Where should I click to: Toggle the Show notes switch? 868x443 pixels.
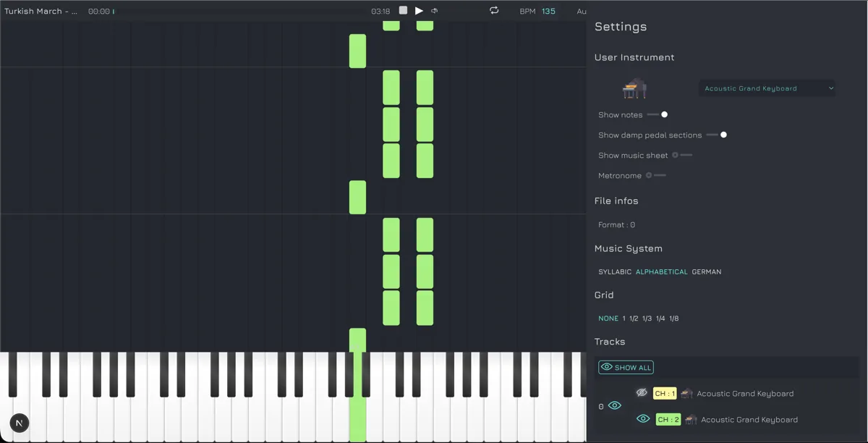point(658,114)
